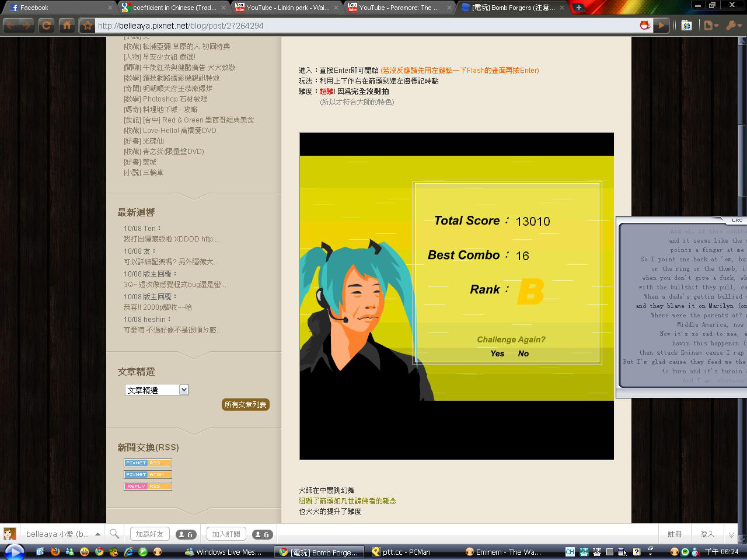Screen dimensions: 747x560
Task: Open the heshin comment 可愛唷 不過好像不是很順
Action: (x=173, y=330)
